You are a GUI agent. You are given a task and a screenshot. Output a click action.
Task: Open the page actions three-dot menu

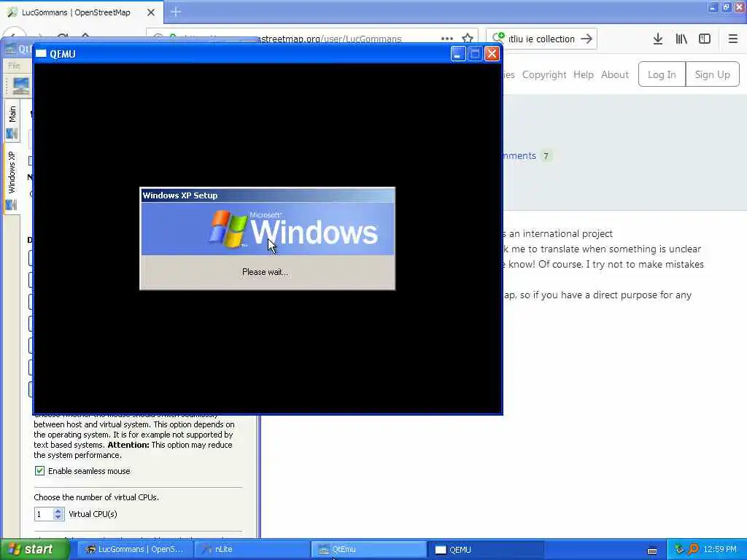pos(447,39)
